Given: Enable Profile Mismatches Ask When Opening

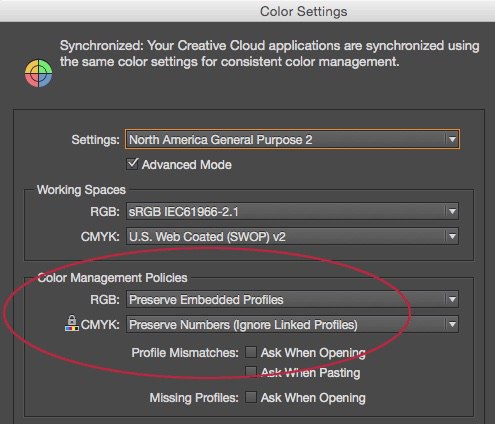Looking at the screenshot, I should pos(251,352).
